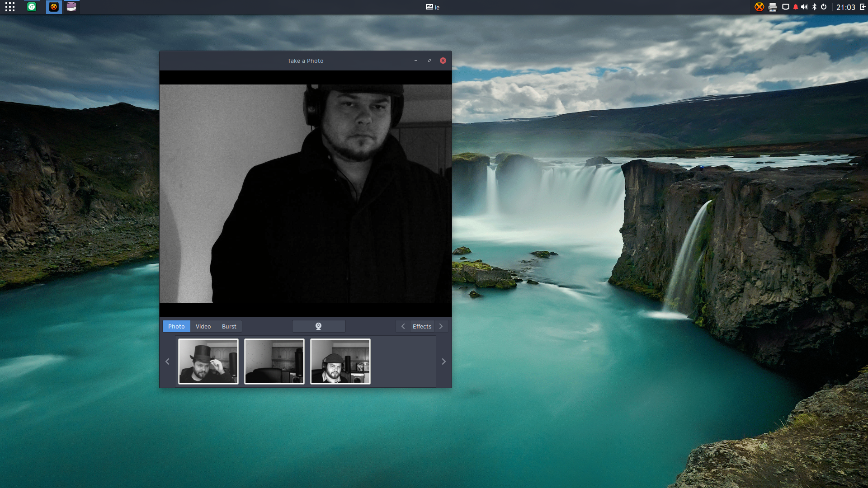
Task: Click the red notification bell icon
Action: pyautogui.click(x=796, y=7)
